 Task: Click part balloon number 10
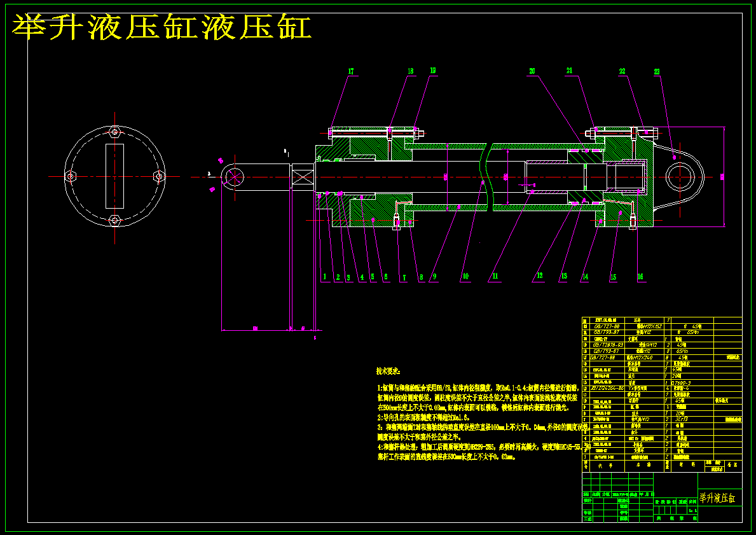tap(465, 277)
